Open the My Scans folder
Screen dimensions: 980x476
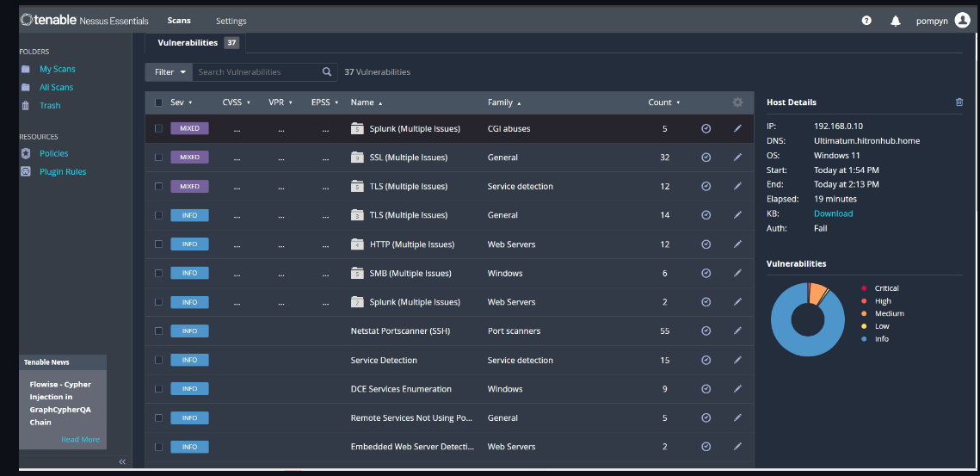pyautogui.click(x=58, y=69)
